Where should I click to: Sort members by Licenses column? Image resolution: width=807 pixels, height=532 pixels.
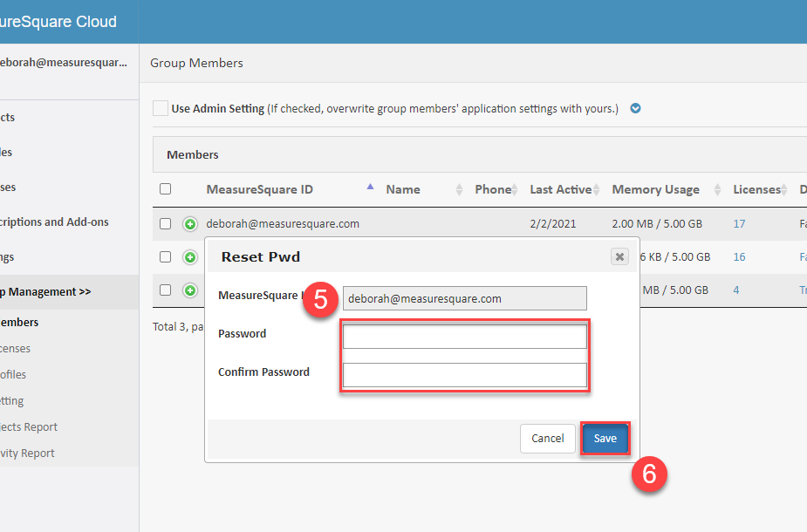pos(784,190)
